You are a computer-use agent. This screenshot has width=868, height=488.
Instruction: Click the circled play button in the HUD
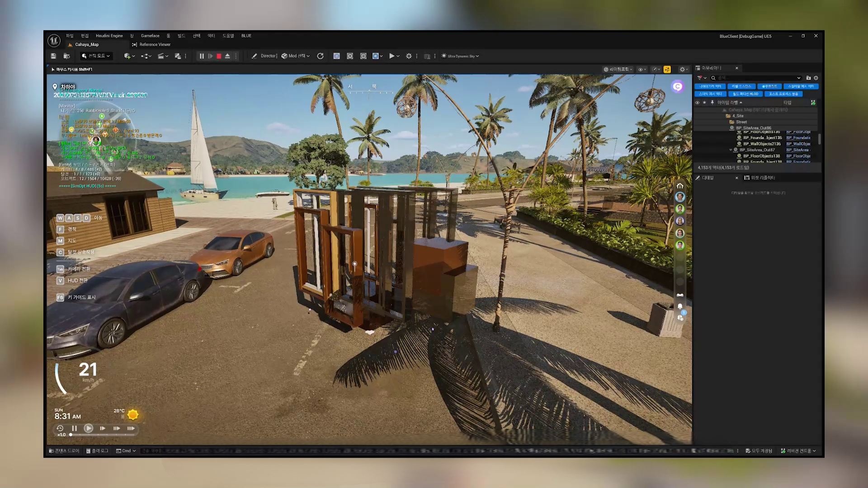[89, 428]
